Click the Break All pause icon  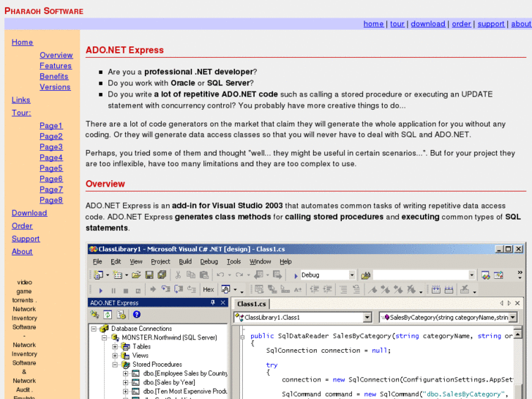tap(113, 291)
